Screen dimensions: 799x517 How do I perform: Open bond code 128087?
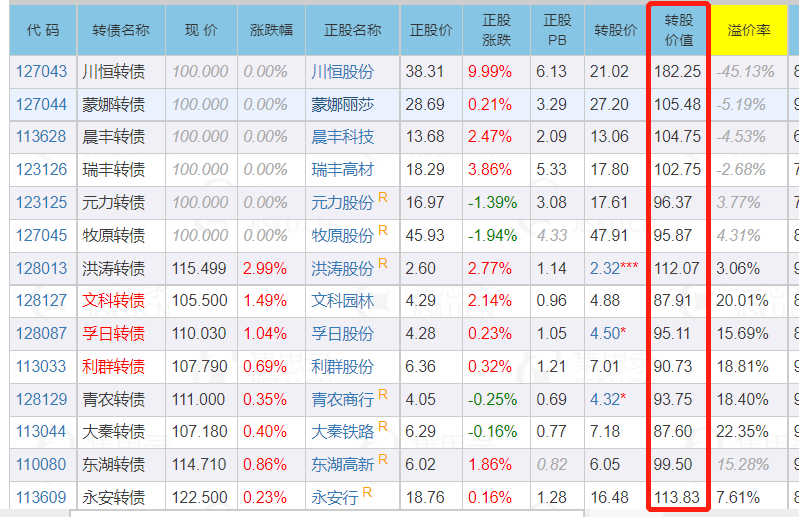point(41,334)
